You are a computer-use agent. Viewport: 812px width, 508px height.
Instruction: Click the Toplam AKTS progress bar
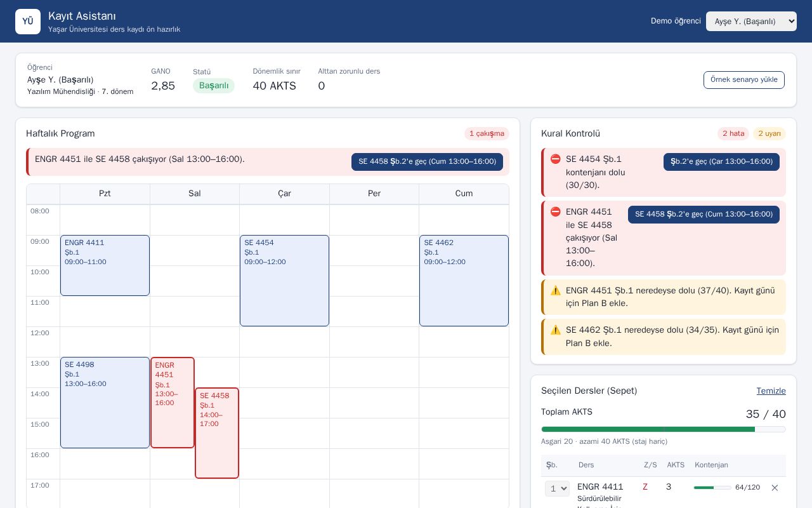coord(664,429)
